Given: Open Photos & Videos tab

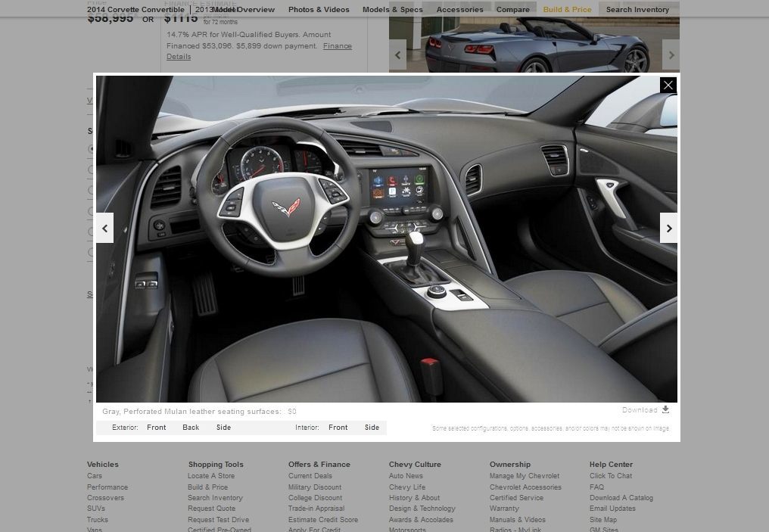Looking at the screenshot, I should [319, 9].
